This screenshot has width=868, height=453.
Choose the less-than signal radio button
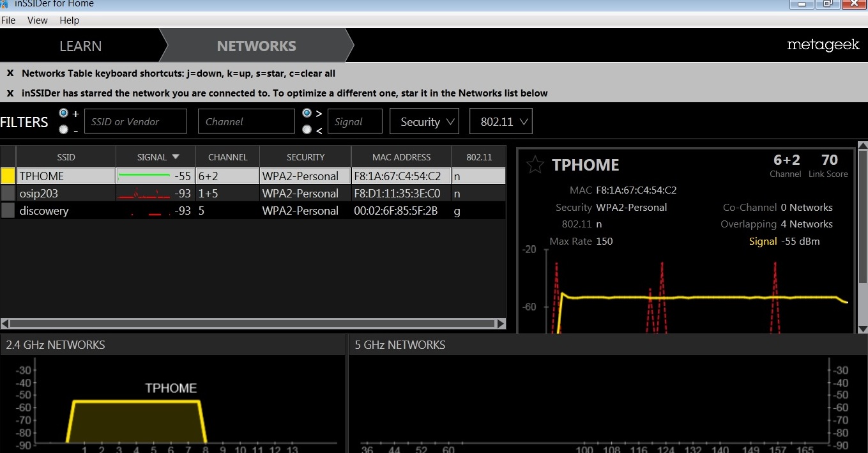[307, 130]
